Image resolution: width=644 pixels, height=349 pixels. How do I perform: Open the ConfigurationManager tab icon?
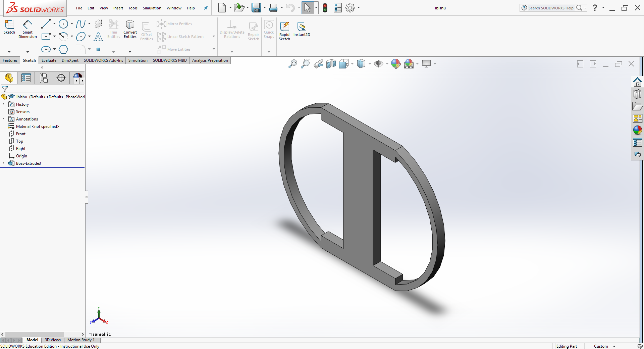tap(44, 78)
